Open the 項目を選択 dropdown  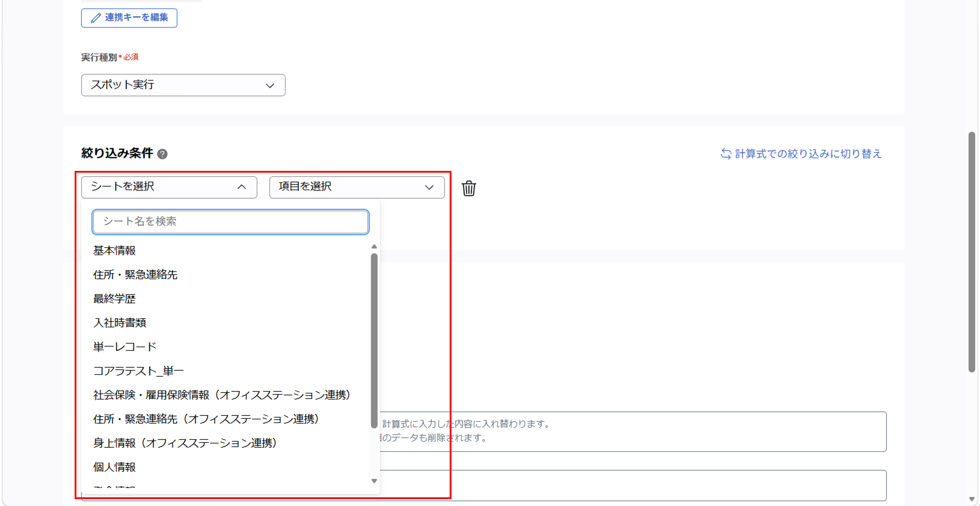point(357,187)
